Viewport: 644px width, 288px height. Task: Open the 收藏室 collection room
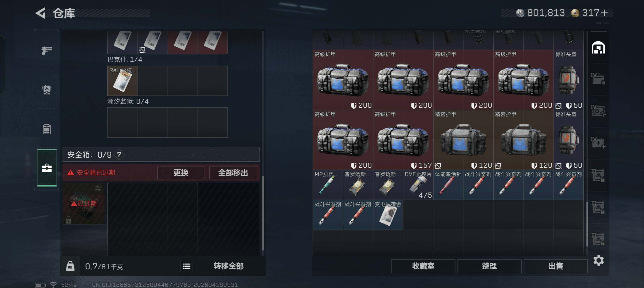(x=423, y=266)
